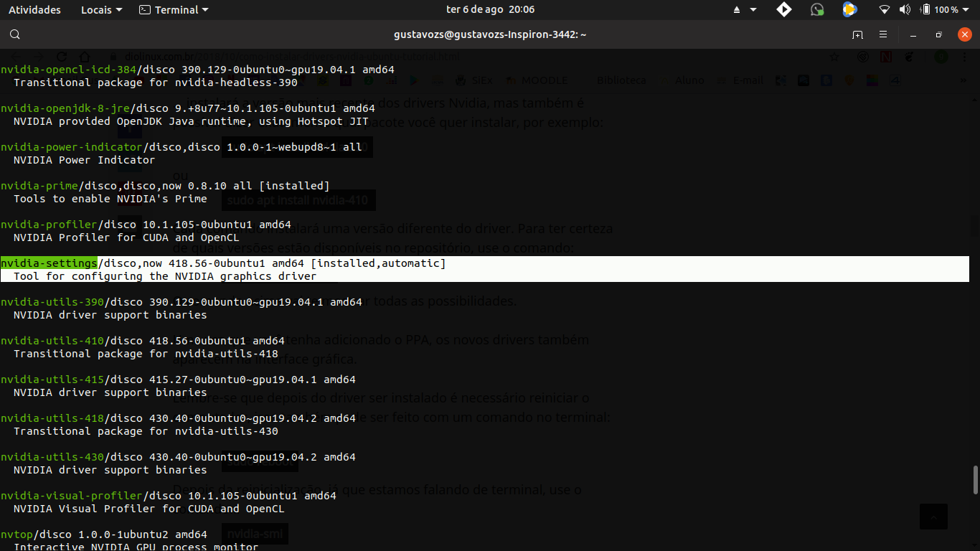Expand the Terminal application menu
980x551 pixels.
coord(174,10)
